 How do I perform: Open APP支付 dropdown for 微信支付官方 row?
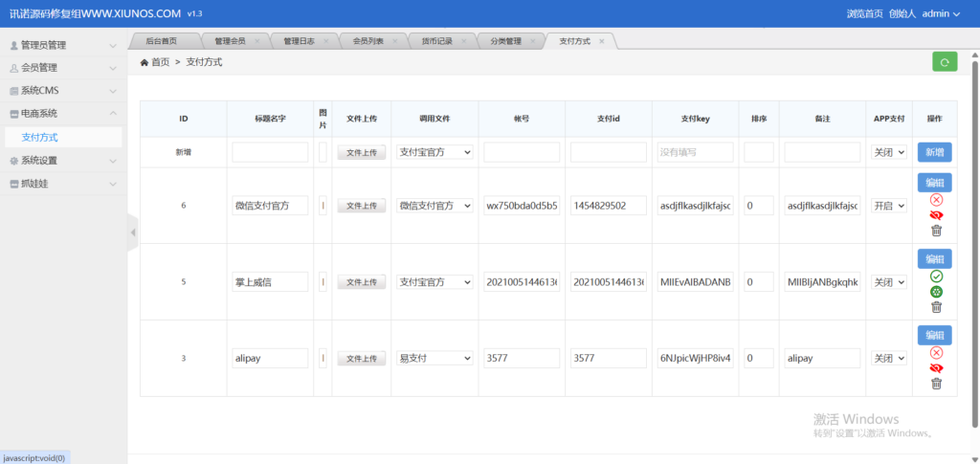coord(889,206)
